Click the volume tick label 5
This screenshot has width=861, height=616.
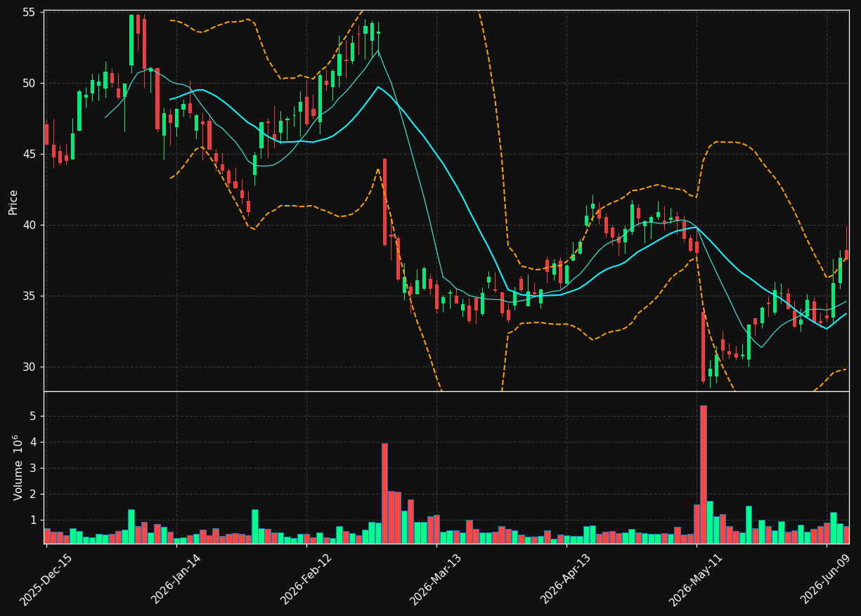33,416
